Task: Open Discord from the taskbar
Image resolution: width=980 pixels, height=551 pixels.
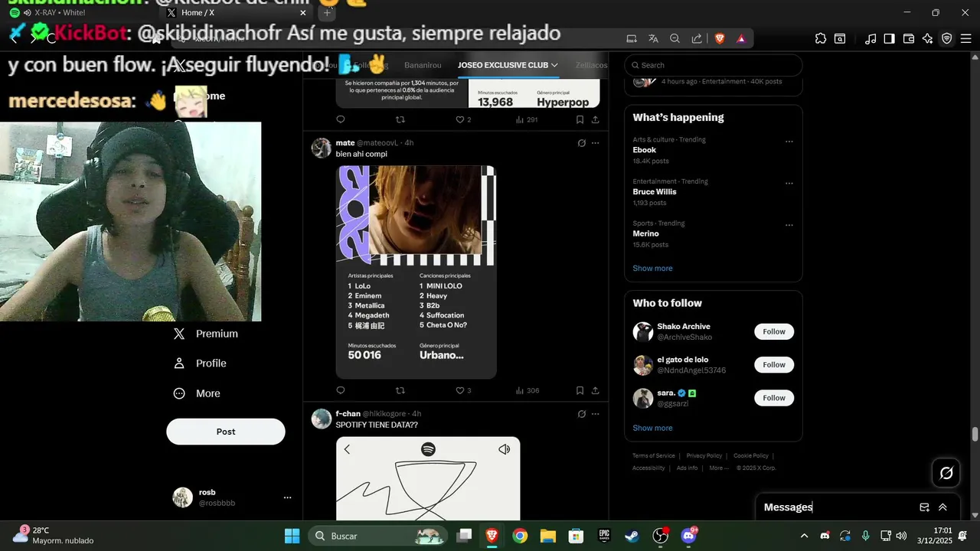Action: coord(688,536)
